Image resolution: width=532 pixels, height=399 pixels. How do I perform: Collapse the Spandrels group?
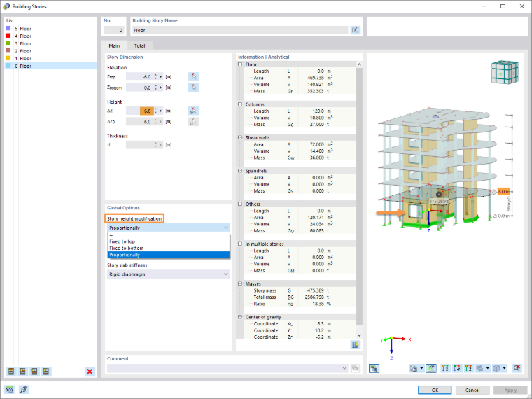click(x=240, y=171)
